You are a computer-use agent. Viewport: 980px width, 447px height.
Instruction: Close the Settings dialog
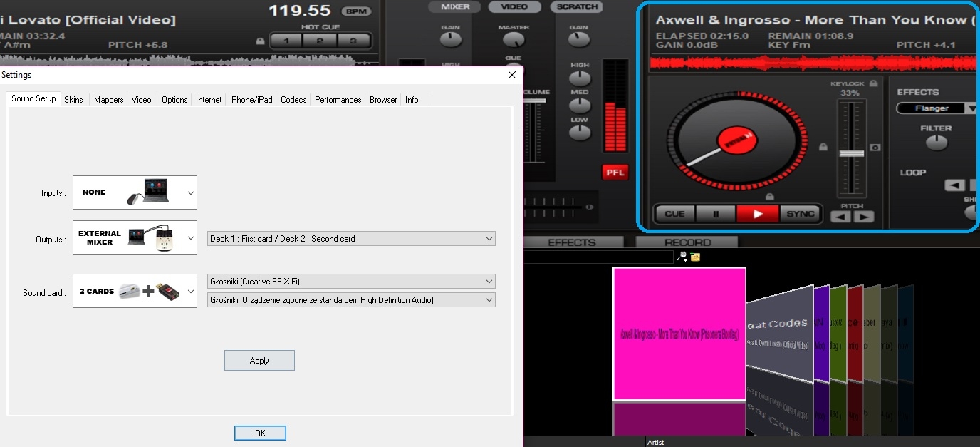[x=512, y=75]
